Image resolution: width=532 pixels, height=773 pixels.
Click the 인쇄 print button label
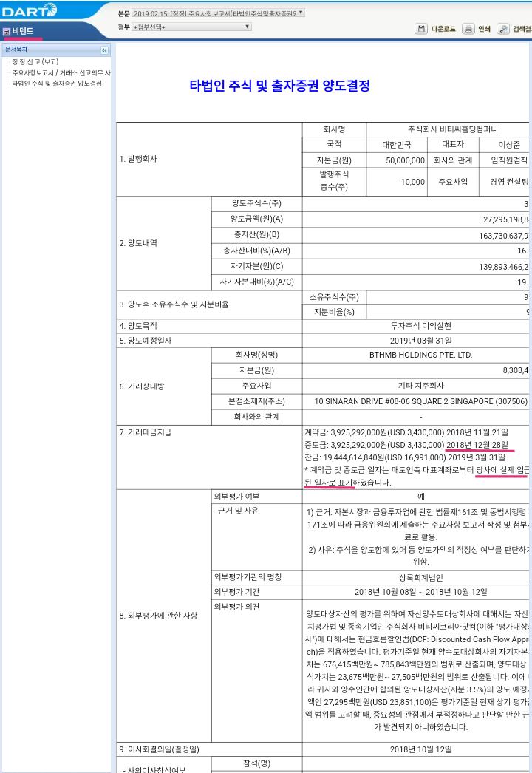tap(484, 29)
